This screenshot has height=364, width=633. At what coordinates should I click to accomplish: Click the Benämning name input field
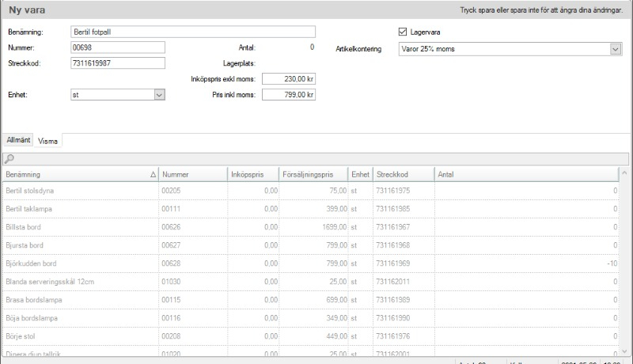[x=193, y=32]
